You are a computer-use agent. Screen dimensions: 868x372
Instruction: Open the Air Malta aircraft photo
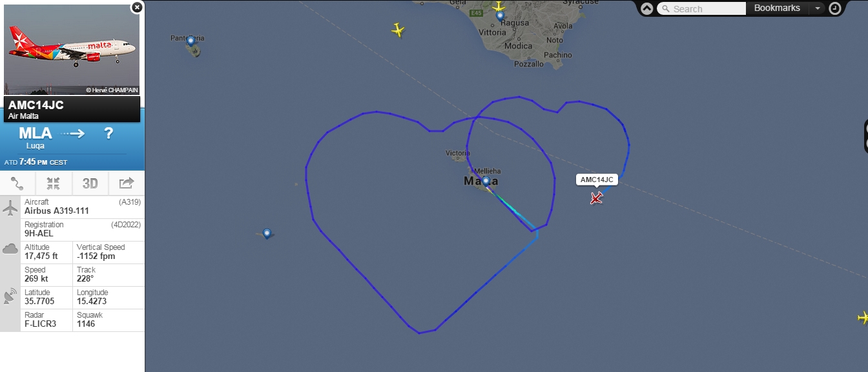click(72, 50)
